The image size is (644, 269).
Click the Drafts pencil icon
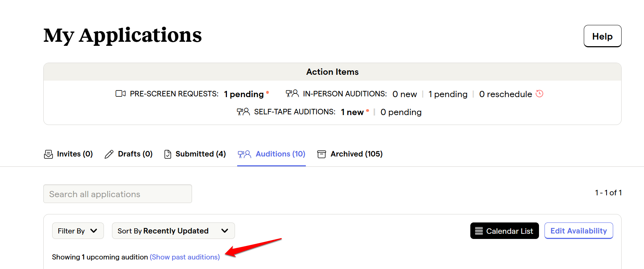pos(109,154)
